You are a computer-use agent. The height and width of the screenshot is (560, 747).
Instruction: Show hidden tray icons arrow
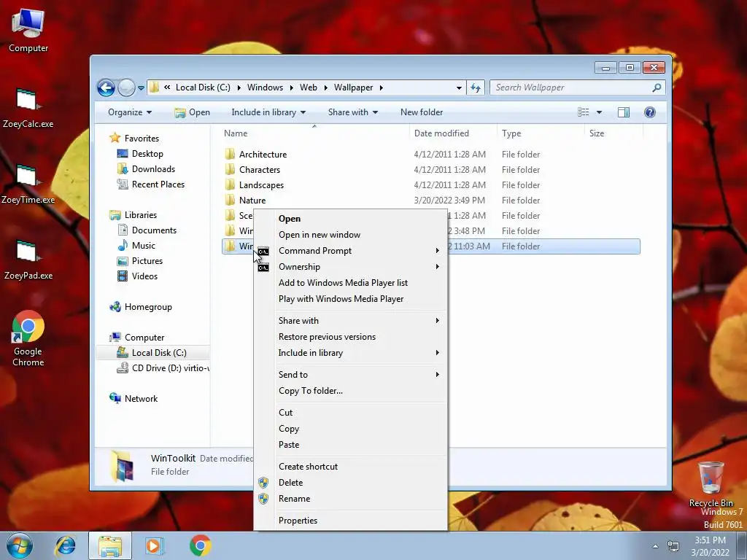(656, 546)
